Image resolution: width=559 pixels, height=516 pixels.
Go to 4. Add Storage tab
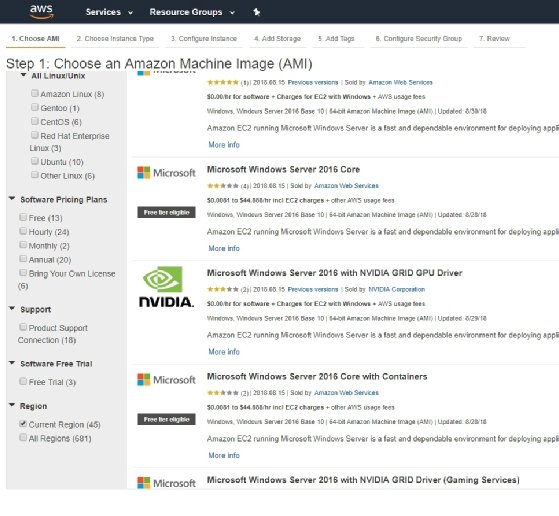click(x=277, y=39)
